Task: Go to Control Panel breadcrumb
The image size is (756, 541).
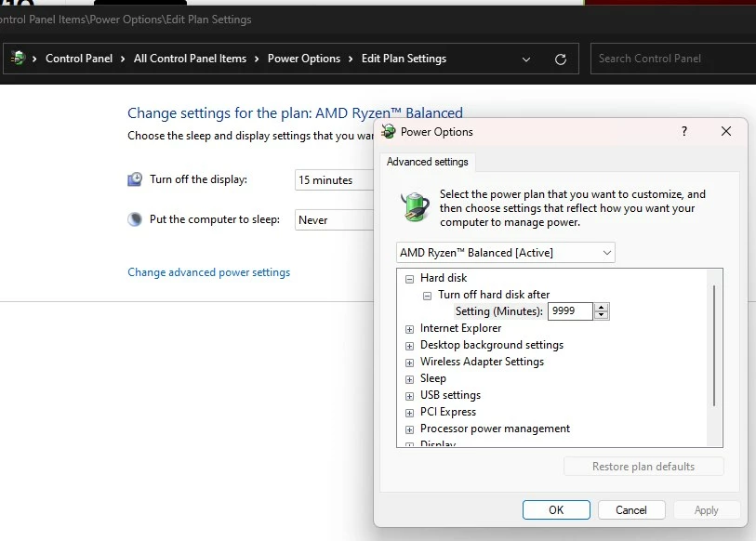Action: 79,59
